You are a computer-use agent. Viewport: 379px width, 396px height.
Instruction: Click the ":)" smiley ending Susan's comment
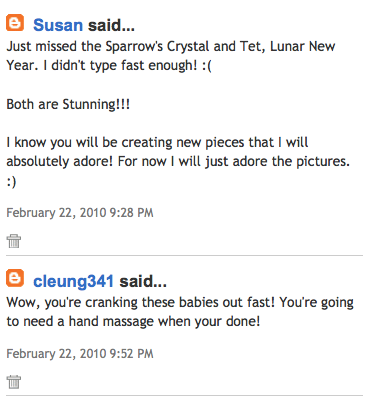pos(11,181)
